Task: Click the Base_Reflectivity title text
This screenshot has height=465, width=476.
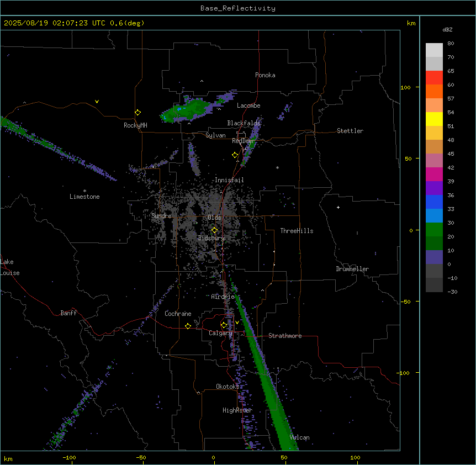Action: coord(238,8)
